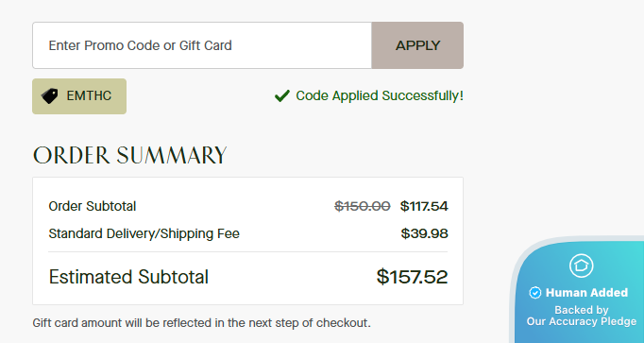Click the struck-through $150.00 original price
The height and width of the screenshot is (343, 644).
[x=363, y=206]
